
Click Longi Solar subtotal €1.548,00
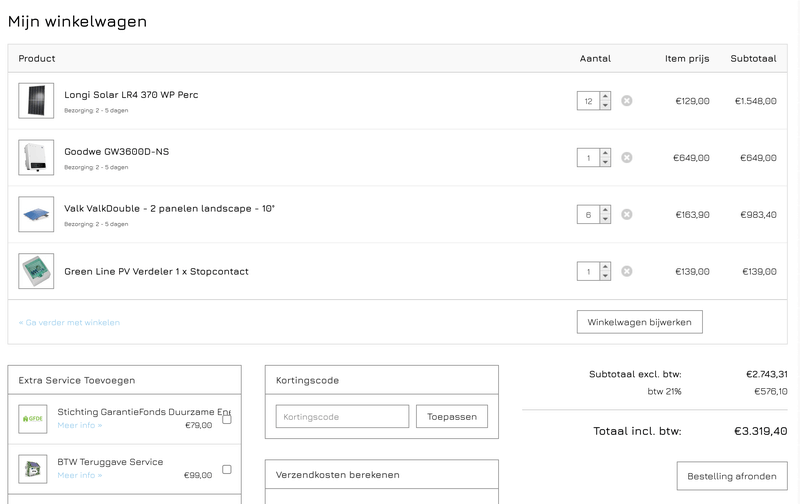(x=756, y=101)
